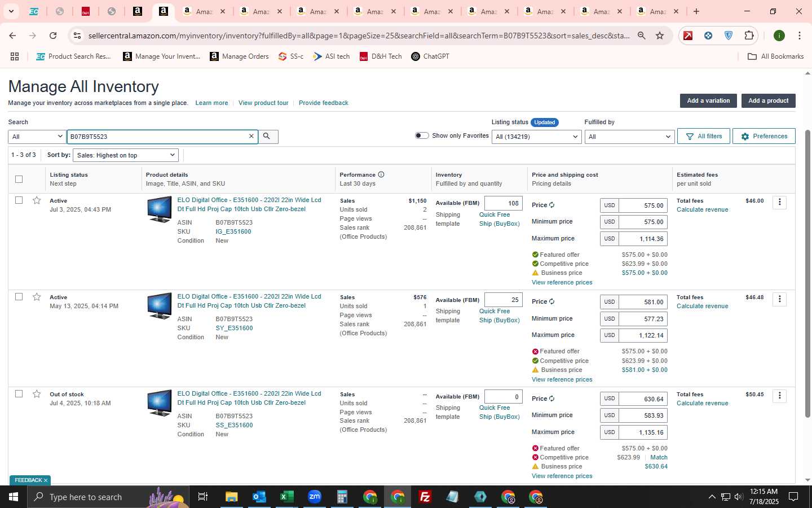Open the Product Search Res... bookmark
The height and width of the screenshot is (508, 812).
tap(74, 56)
